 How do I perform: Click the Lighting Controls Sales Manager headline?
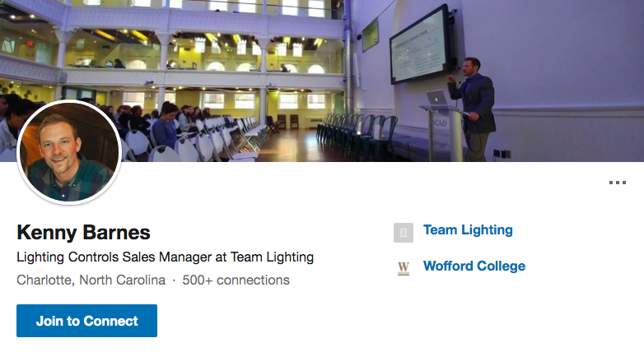tap(165, 257)
